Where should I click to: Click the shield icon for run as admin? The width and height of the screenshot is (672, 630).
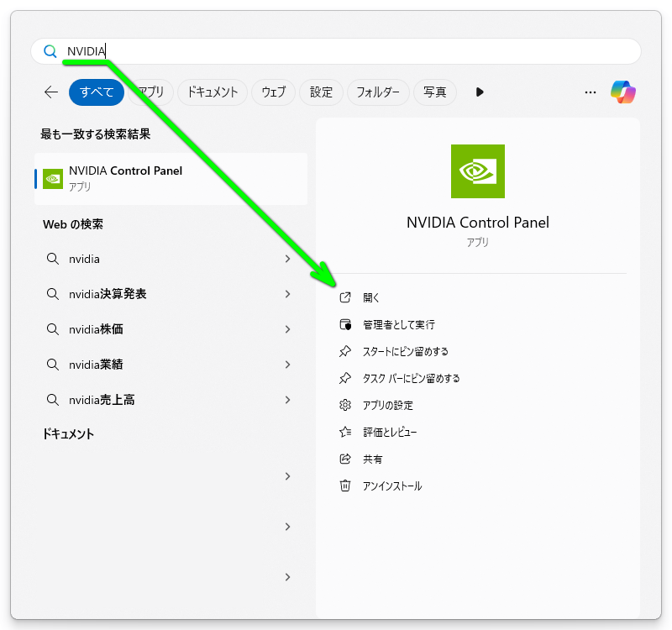point(345,325)
